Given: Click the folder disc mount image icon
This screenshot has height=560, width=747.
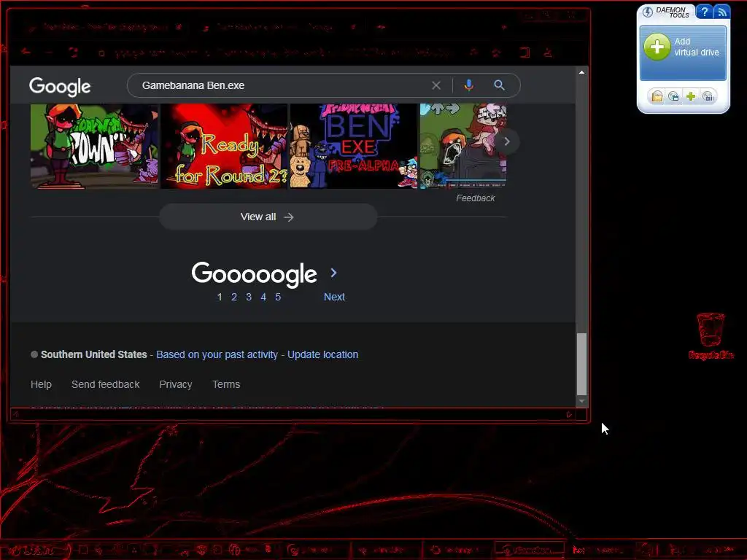Looking at the screenshot, I should (x=657, y=96).
